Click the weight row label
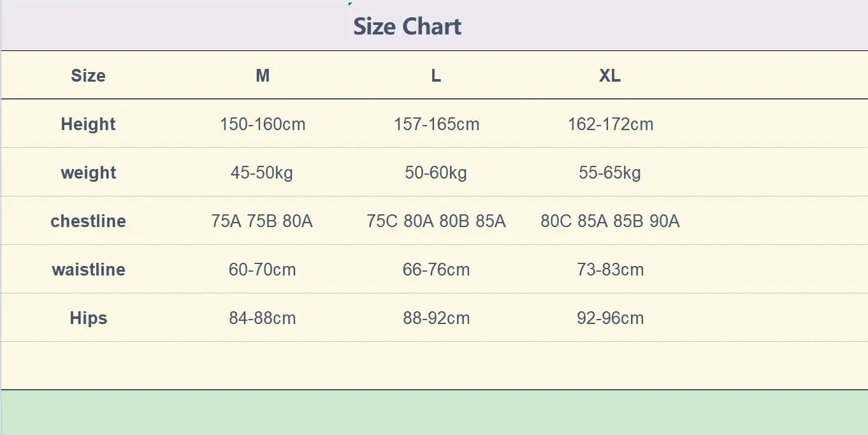Screen dimensions: 868x435 (x=88, y=173)
